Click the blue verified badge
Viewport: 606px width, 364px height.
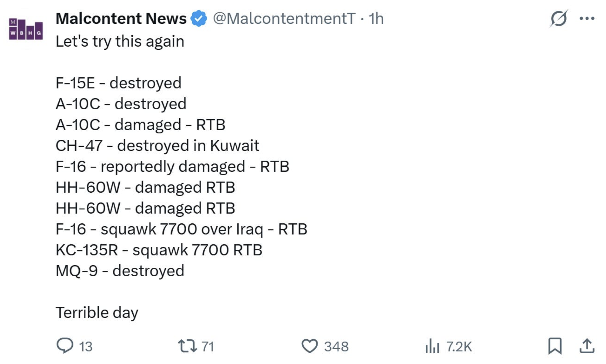199,19
